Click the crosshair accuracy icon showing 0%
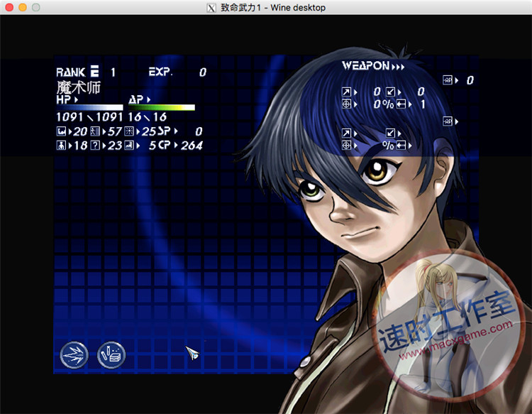 [346, 104]
